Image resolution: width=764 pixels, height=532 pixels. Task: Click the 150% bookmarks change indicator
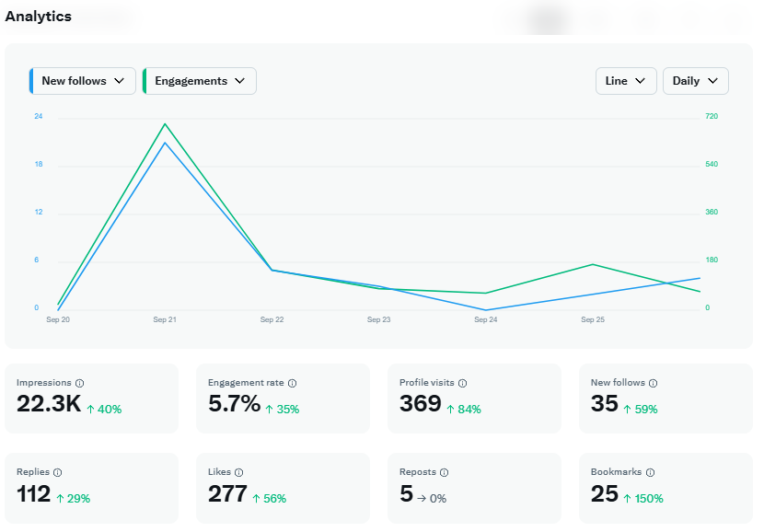[x=643, y=499]
